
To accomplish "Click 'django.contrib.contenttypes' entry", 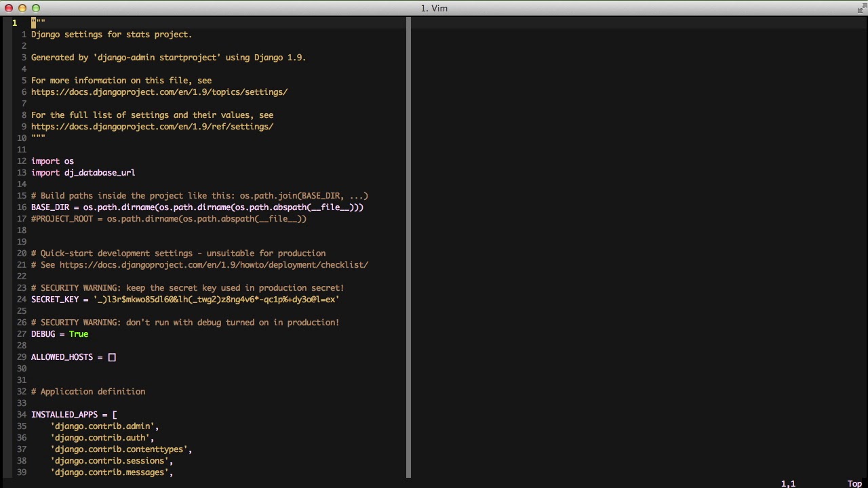I will [x=121, y=449].
